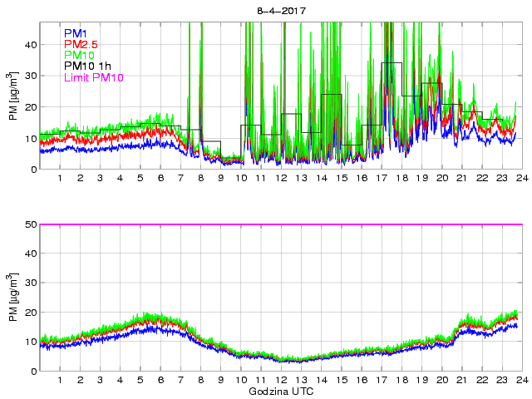This screenshot has height=399, width=532.
Task: Click the upper chart's y-axis PM label
Action: [12, 96]
